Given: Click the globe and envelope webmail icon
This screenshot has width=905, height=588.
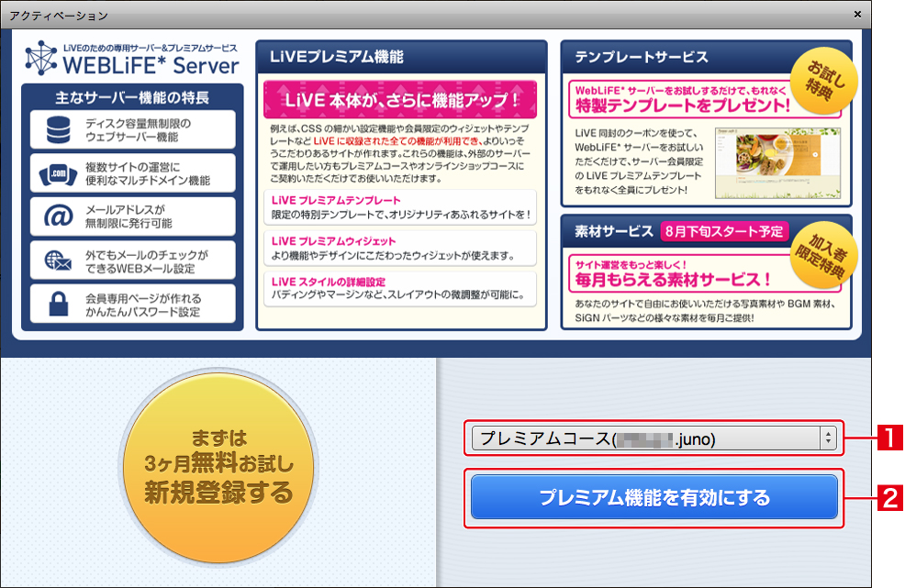Looking at the screenshot, I should pyautogui.click(x=59, y=261).
